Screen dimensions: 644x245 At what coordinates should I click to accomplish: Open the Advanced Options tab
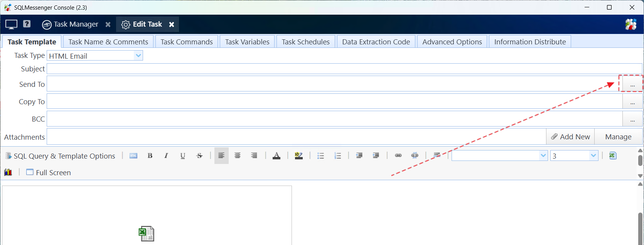pyautogui.click(x=452, y=42)
